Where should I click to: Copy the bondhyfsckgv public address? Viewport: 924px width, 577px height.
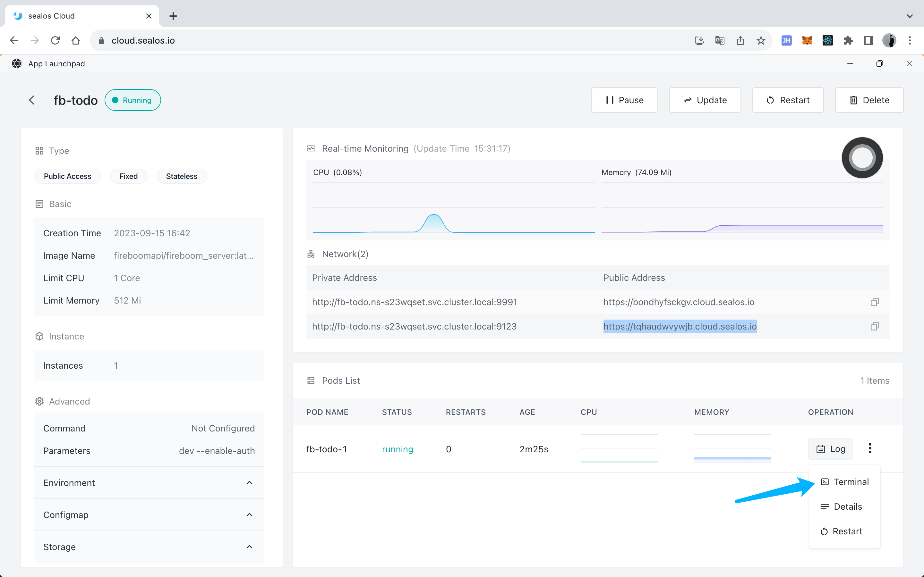coord(874,302)
